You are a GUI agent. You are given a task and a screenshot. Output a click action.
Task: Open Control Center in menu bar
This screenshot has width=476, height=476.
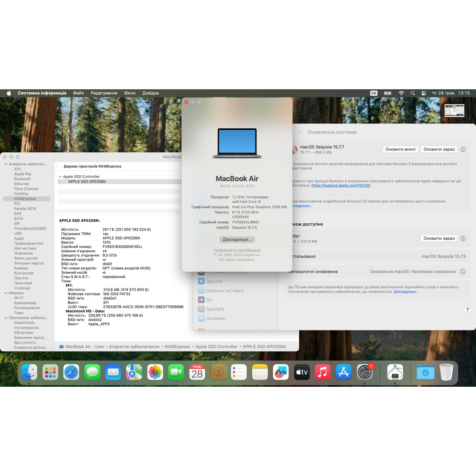(424, 93)
